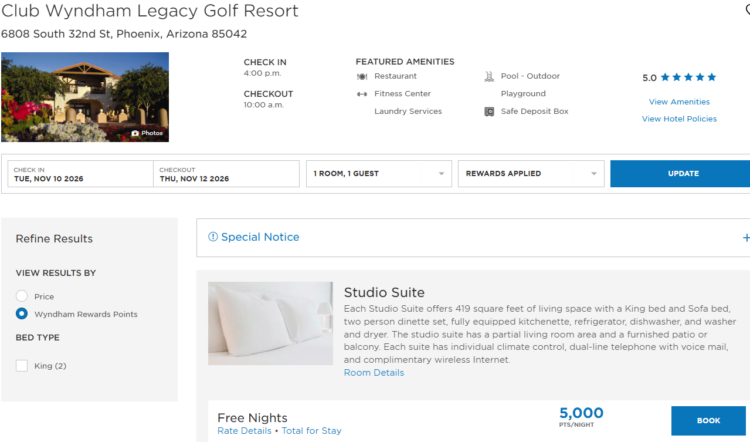Click the Playground amenity text
This screenshot has width=750, height=442.
coord(523,94)
